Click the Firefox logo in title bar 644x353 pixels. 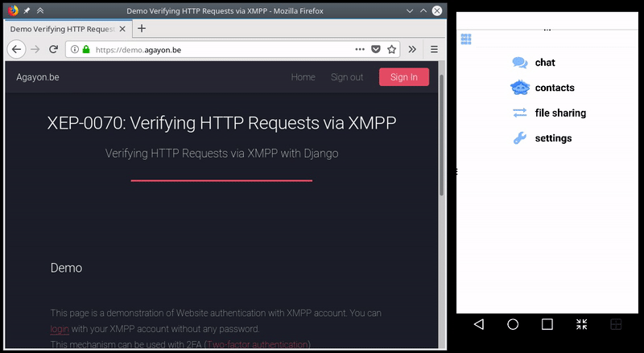(x=13, y=10)
